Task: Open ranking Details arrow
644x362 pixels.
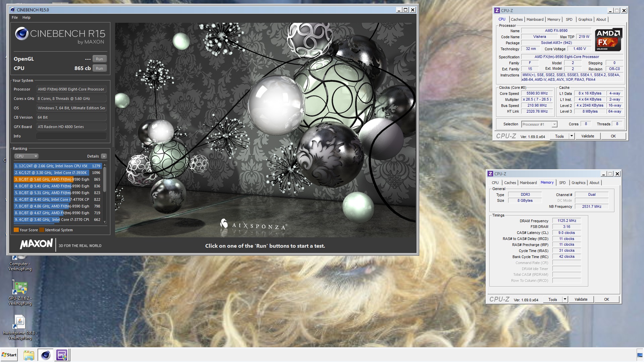Action: [104, 156]
